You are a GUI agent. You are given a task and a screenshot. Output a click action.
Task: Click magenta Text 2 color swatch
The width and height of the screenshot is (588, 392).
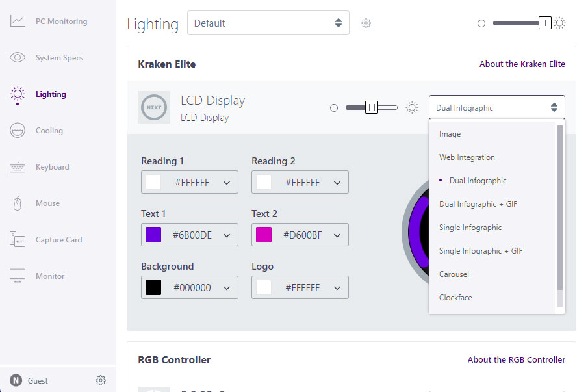tap(264, 235)
